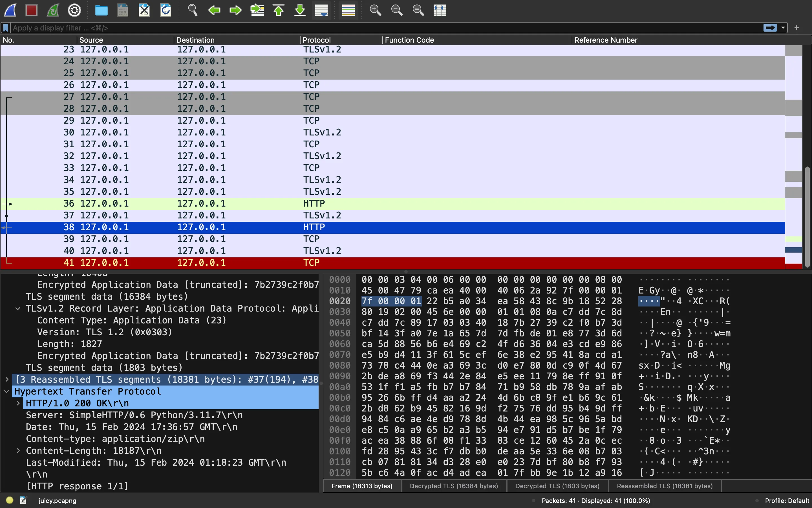Click the juicy.pcapng file name in status bar
This screenshot has width=812, height=508.
[58, 501]
